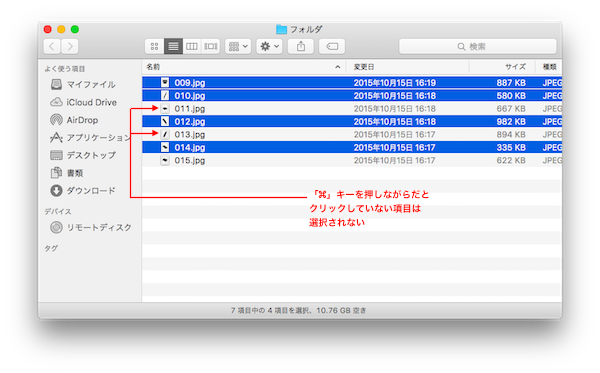The width and height of the screenshot is (600, 373).
Task: Switch to Cover Flow view
Action: pyautogui.click(x=210, y=47)
